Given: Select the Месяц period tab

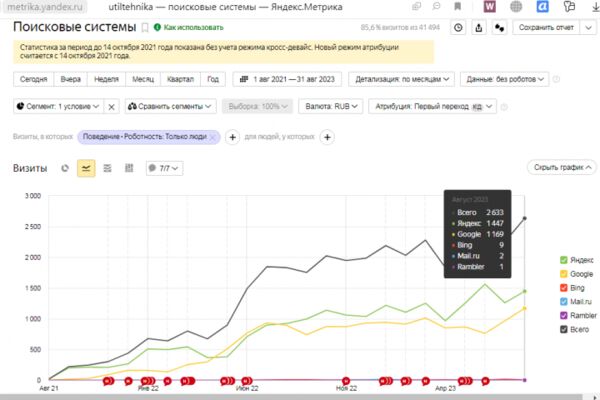Looking at the screenshot, I should point(143,79).
